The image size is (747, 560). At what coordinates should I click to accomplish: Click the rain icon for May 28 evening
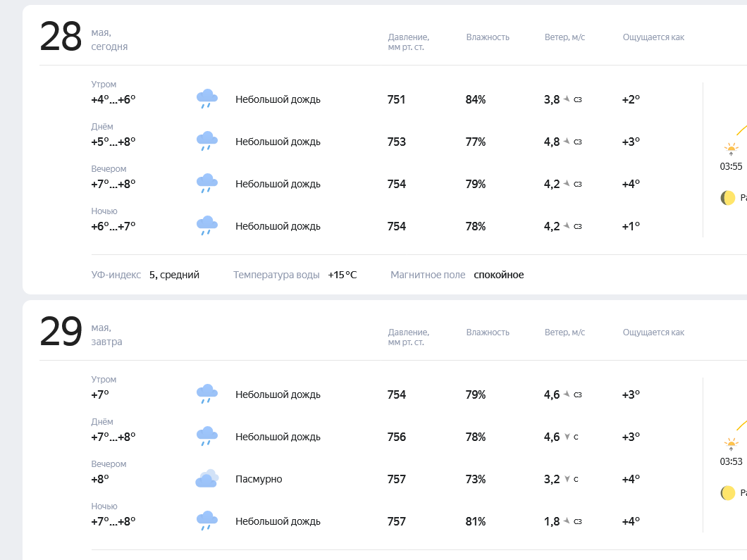[x=206, y=184]
